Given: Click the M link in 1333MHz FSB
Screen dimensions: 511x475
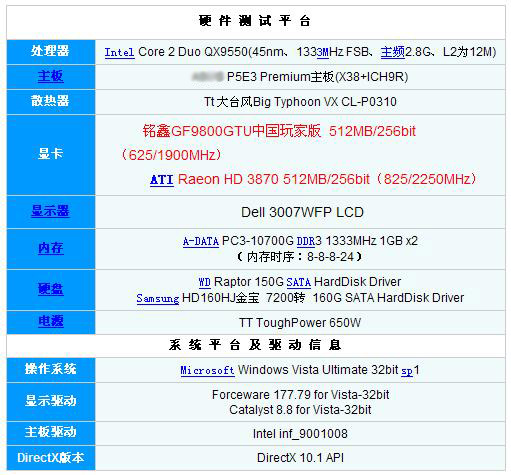Looking at the screenshot, I should coord(323,52).
